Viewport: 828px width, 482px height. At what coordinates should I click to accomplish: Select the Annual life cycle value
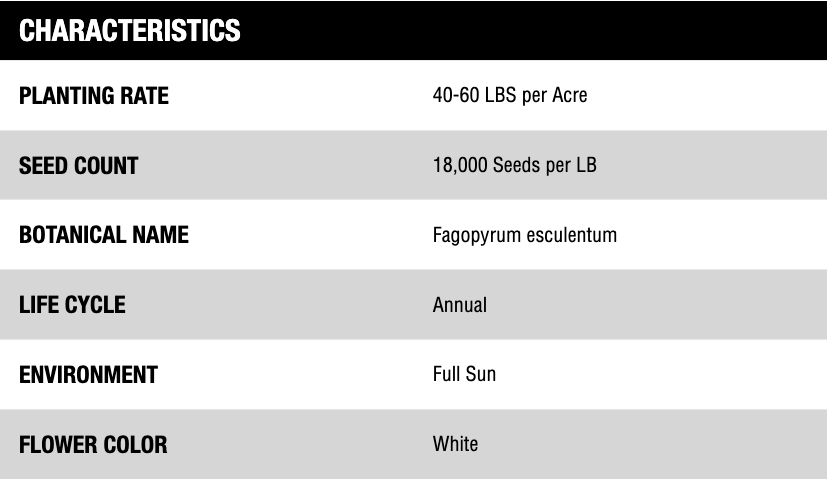tap(459, 305)
